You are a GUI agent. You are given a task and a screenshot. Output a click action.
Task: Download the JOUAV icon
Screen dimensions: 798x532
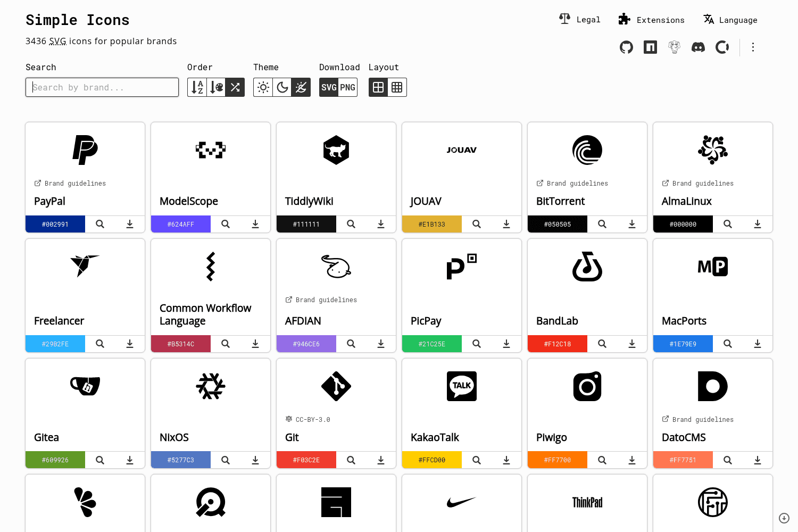click(506, 224)
